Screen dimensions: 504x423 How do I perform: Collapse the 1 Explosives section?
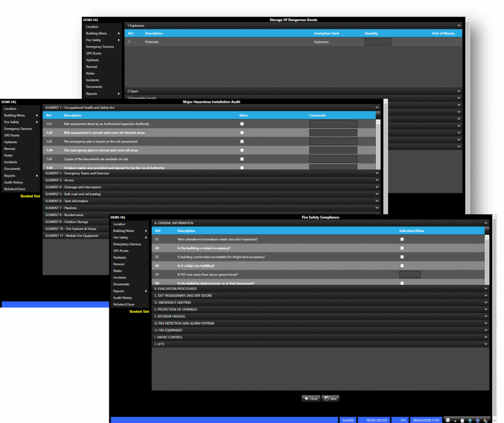tap(459, 25)
